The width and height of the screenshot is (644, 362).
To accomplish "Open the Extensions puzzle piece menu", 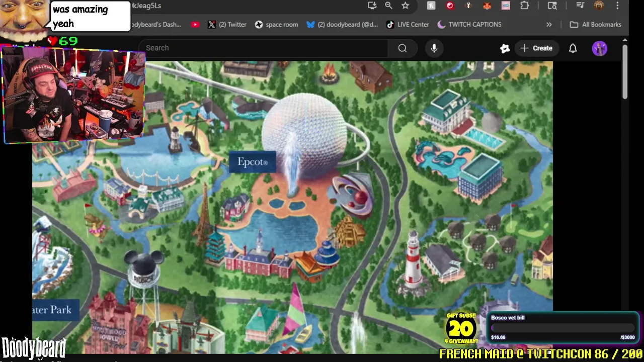I will tap(525, 6).
